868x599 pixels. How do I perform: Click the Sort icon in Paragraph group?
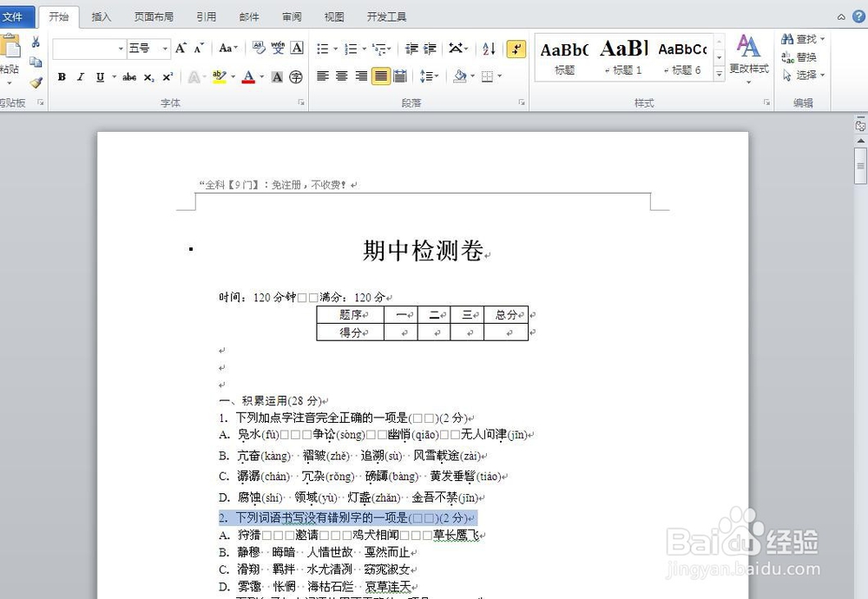(x=490, y=49)
